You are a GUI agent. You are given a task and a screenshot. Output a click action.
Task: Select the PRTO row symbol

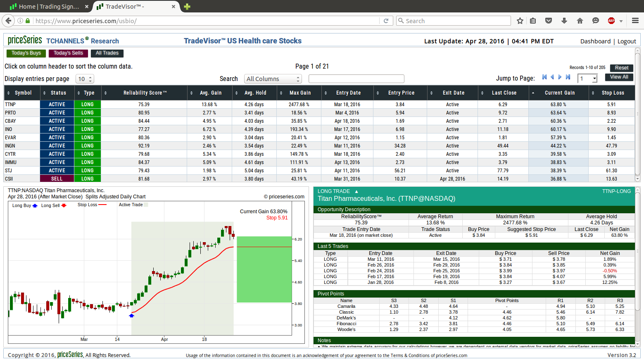pos(10,113)
